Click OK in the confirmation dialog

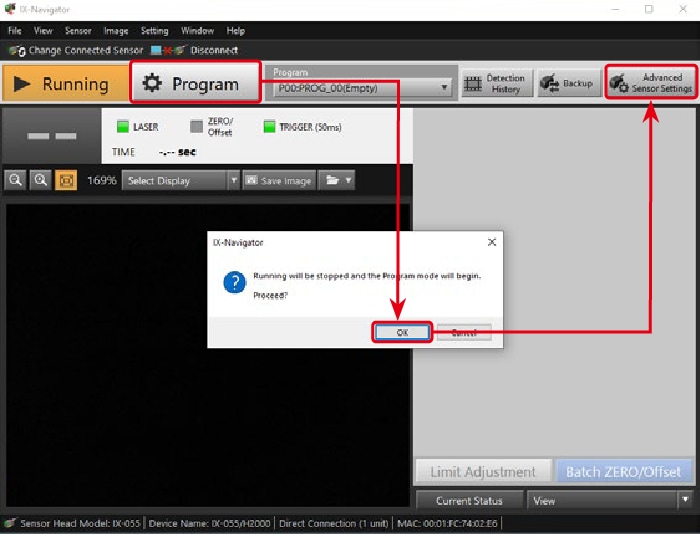click(x=402, y=333)
